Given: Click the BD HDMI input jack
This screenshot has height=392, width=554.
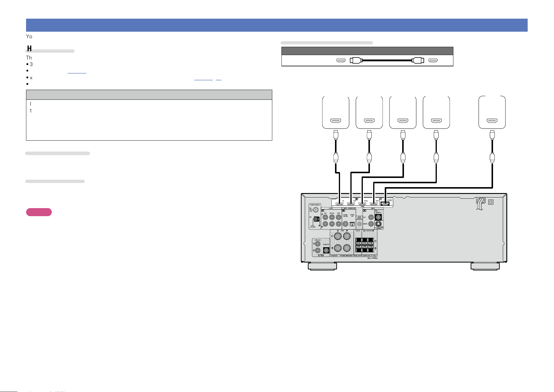Looking at the screenshot, I should tap(339, 204).
